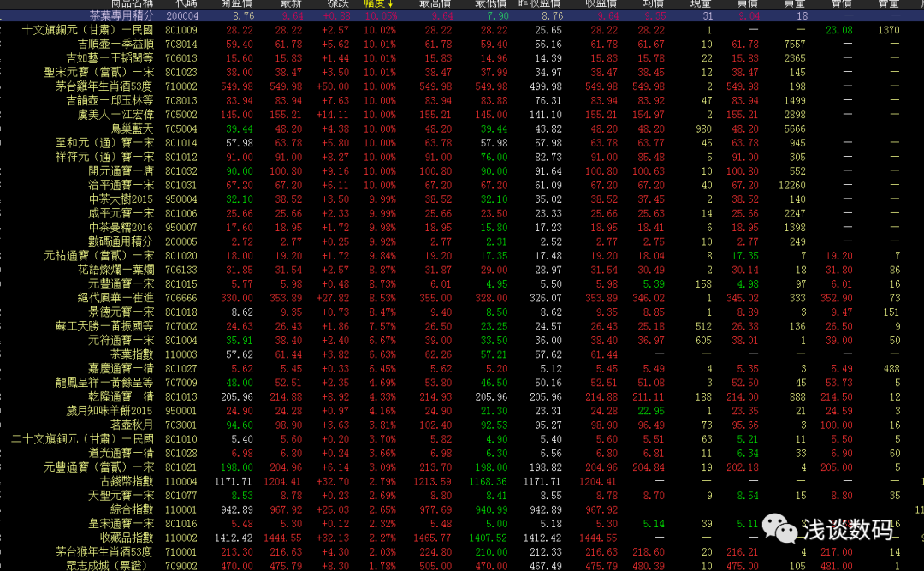This screenshot has width=924, height=571.
Task: Click the volume value 12260
Action: tap(791, 186)
